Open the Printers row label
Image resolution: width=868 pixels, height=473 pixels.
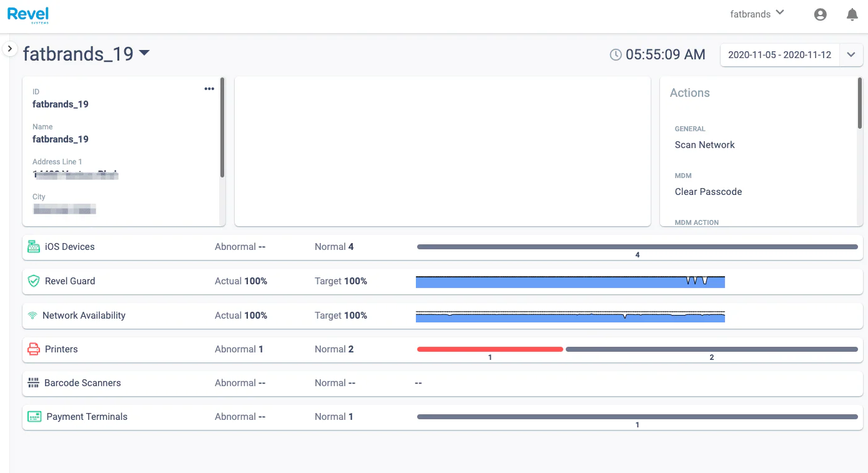61,349
